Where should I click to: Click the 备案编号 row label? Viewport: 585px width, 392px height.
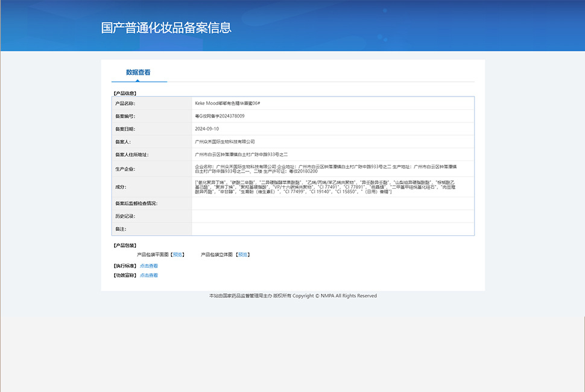[125, 116]
